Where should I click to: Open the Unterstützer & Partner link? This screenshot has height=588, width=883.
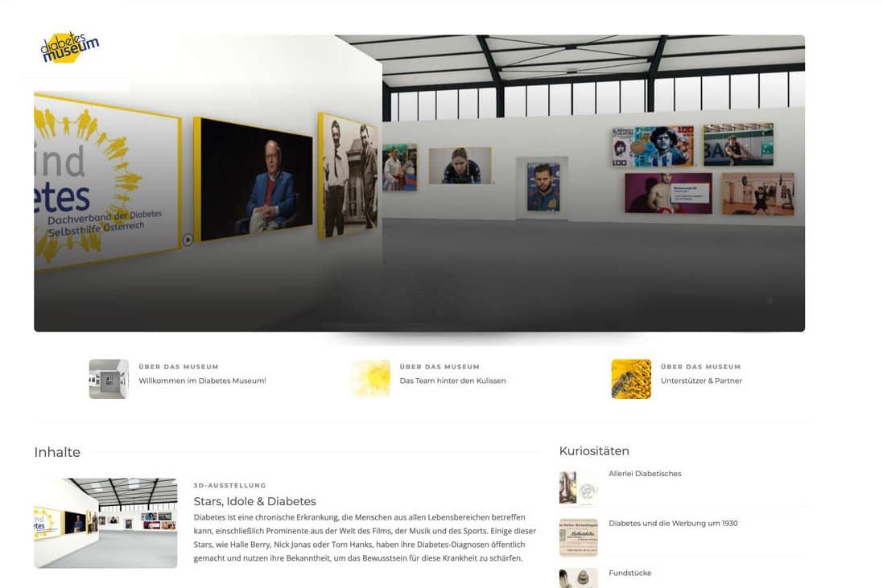coord(701,381)
